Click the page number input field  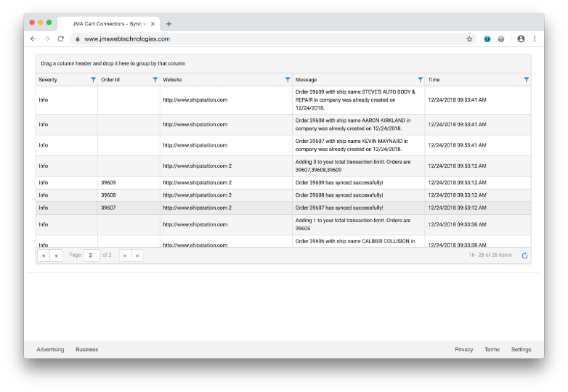point(92,256)
